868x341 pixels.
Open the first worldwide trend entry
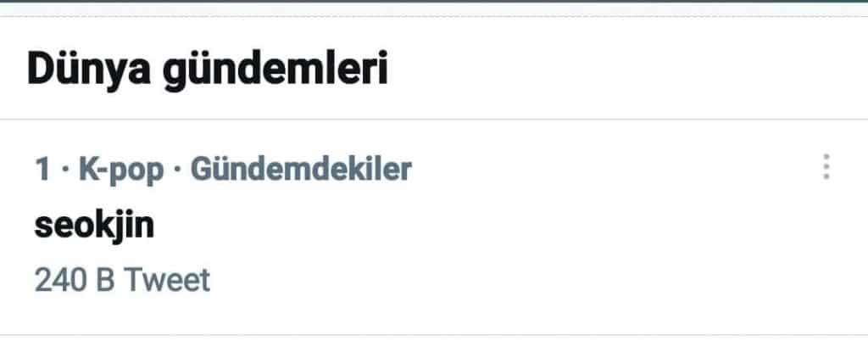(x=434, y=227)
